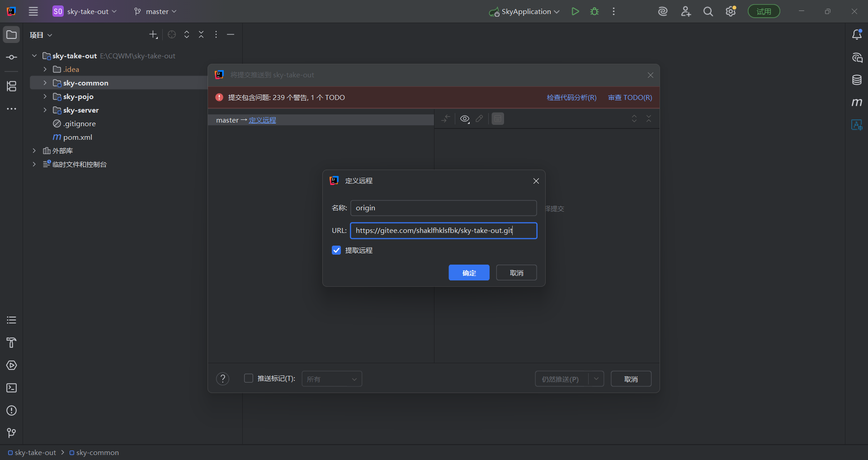Open the SkyApplication run configuration dropdown

525,12
